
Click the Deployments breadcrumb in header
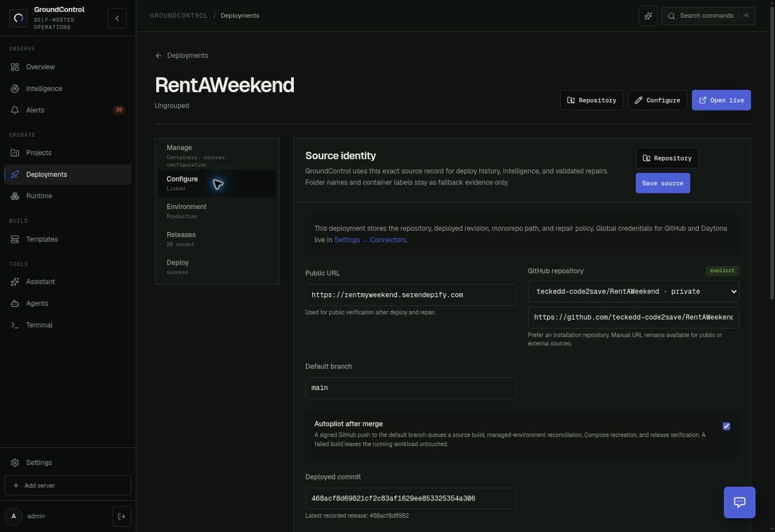tap(240, 15)
